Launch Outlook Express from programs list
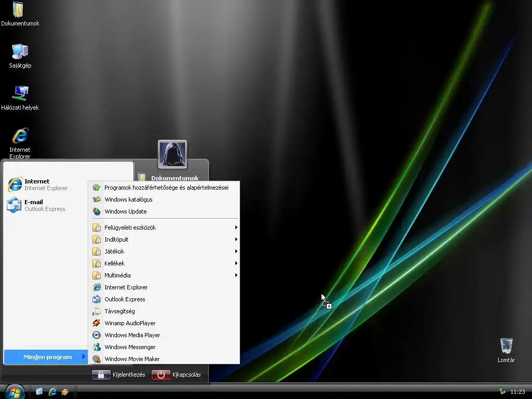The width and height of the screenshot is (532, 399). click(164, 299)
